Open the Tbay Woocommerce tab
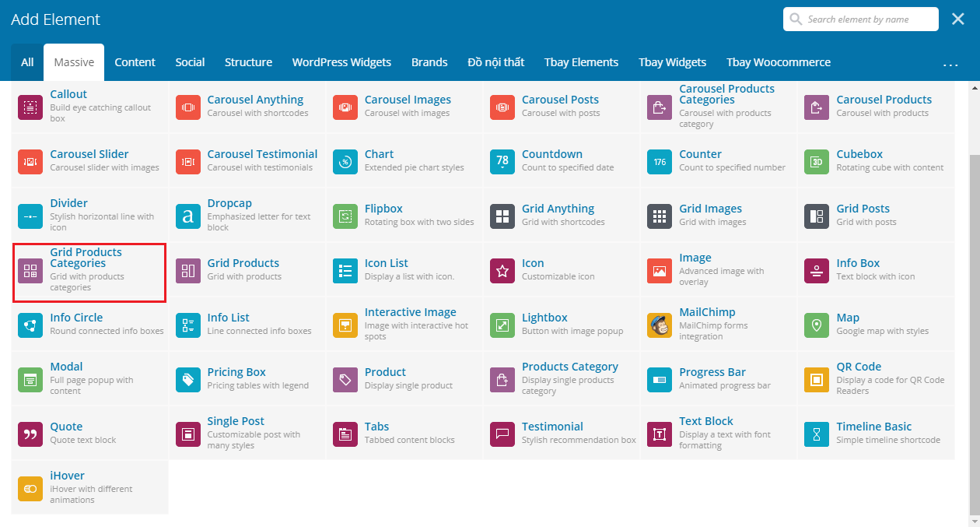 click(778, 62)
